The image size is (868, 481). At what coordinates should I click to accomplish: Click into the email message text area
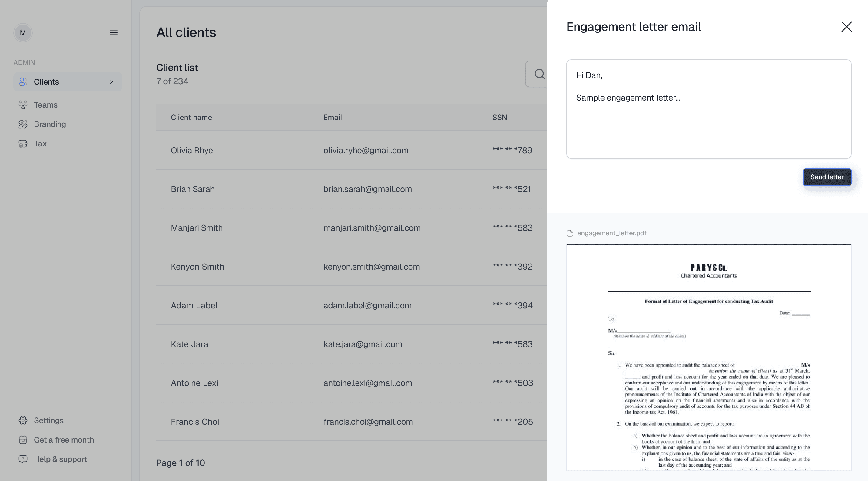(709, 109)
